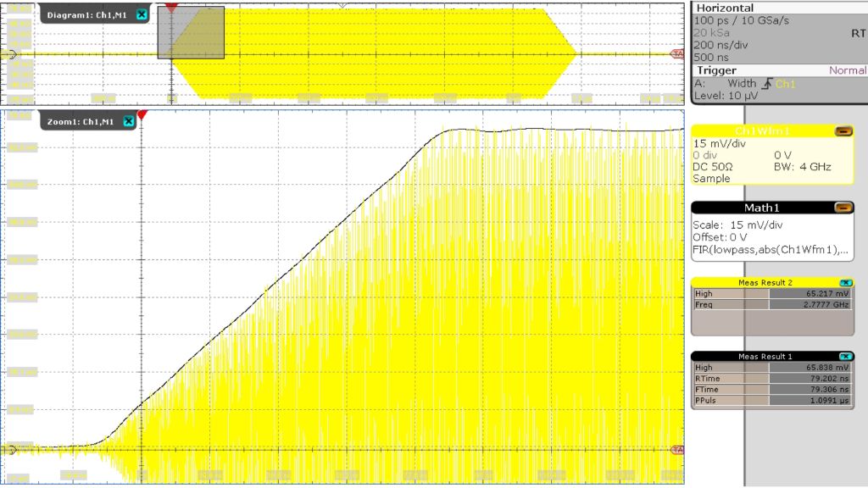This screenshot has width=868, height=488.
Task: Click the red trigger position marker in Diagram1
Action: click(171, 7)
